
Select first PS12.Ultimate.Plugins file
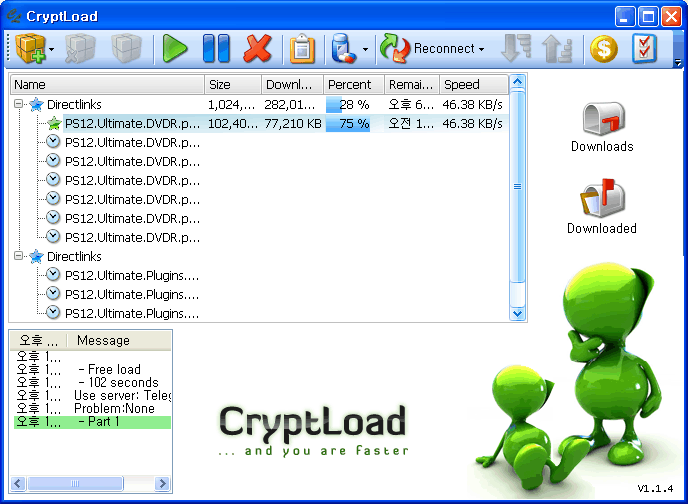tap(132, 275)
